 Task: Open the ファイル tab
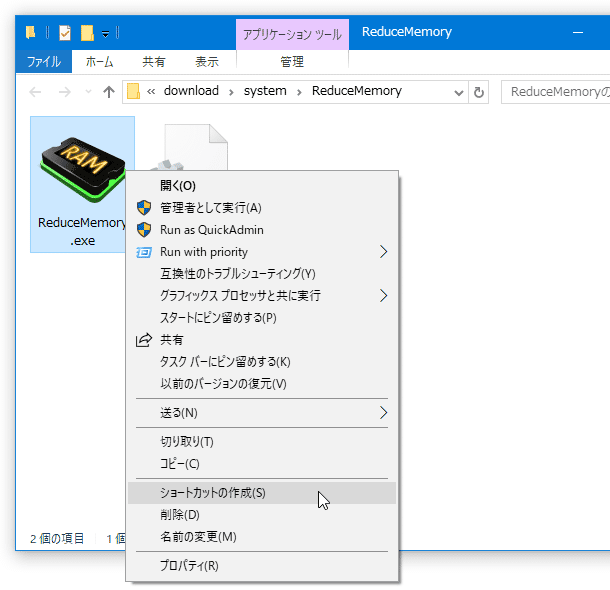coord(44,61)
